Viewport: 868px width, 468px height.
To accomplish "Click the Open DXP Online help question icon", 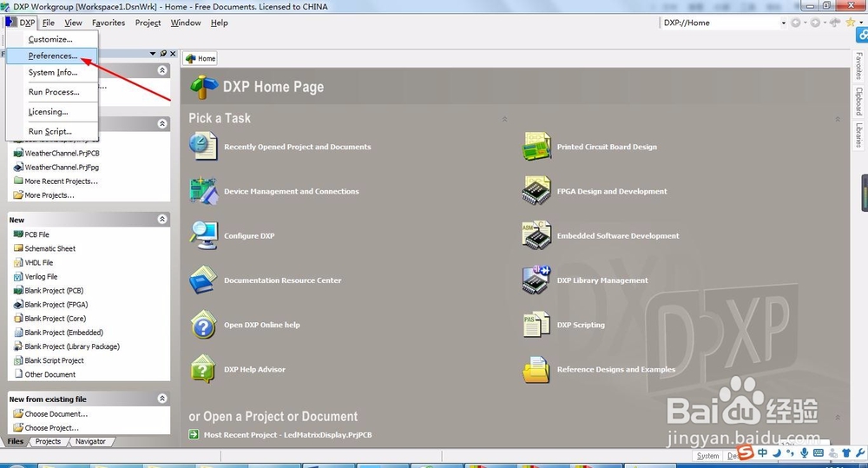I will click(203, 325).
